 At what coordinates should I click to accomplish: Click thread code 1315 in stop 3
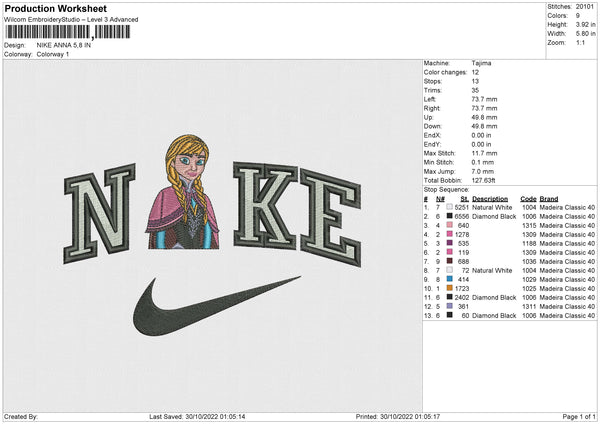coord(529,225)
